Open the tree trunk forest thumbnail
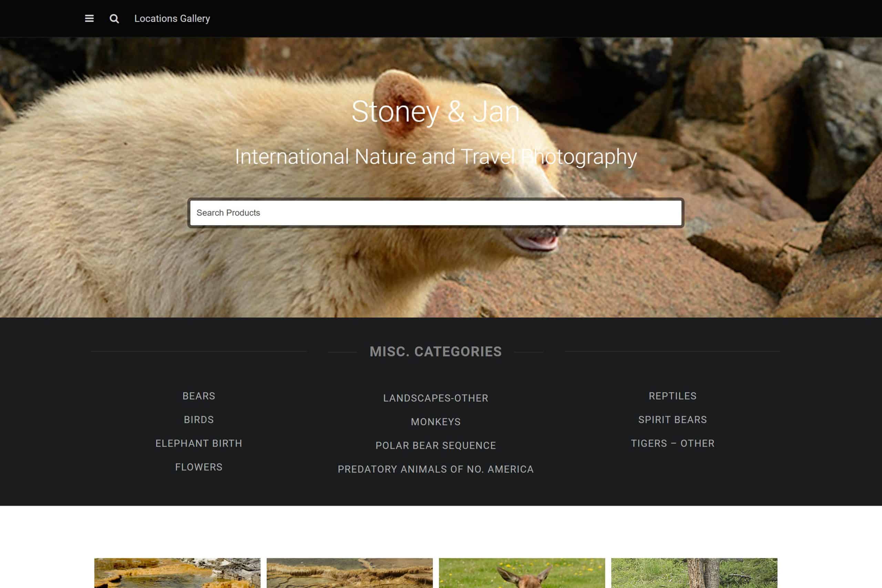 [x=694, y=573]
